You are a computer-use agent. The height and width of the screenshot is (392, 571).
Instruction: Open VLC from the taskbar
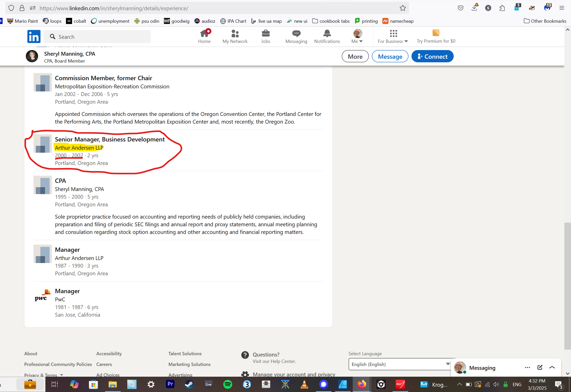[x=304, y=384]
